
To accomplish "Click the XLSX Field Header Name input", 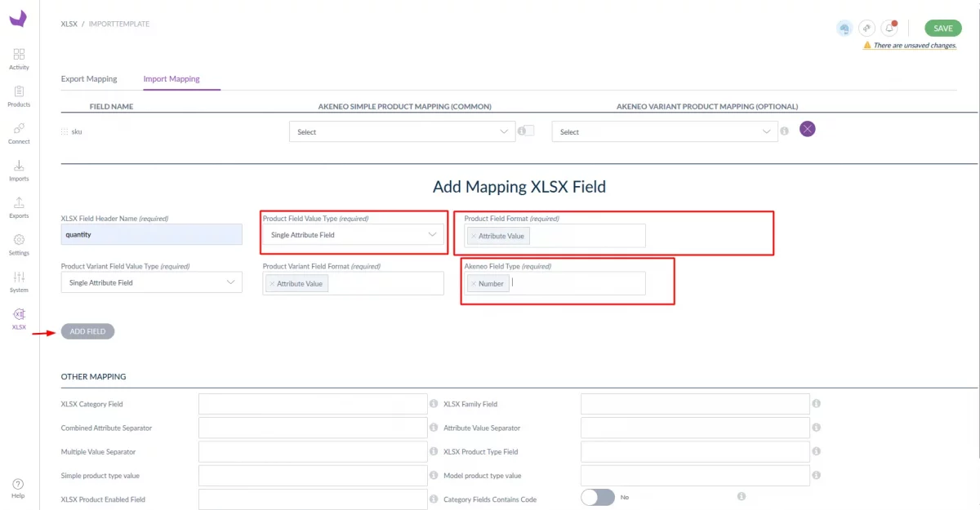I will coord(151,234).
